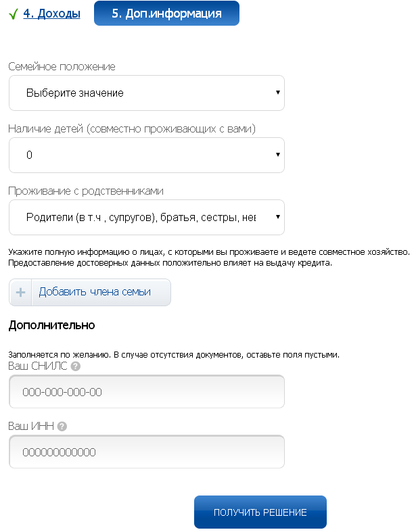Focus the СНИЛС input field

(x=146, y=391)
